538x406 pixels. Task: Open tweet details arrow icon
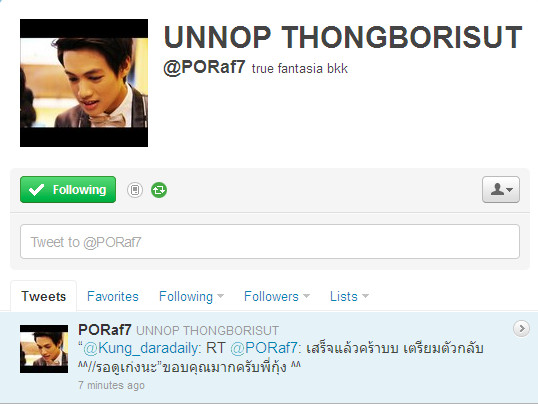(x=521, y=328)
